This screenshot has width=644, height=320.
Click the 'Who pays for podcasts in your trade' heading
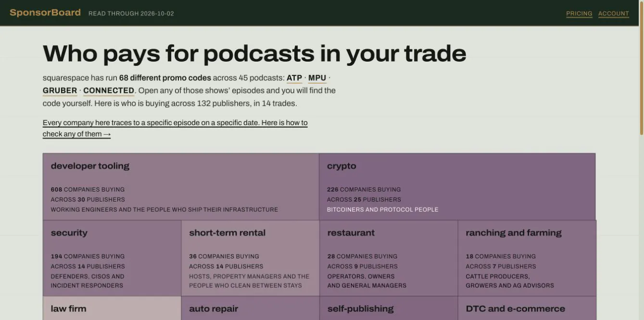click(x=254, y=53)
